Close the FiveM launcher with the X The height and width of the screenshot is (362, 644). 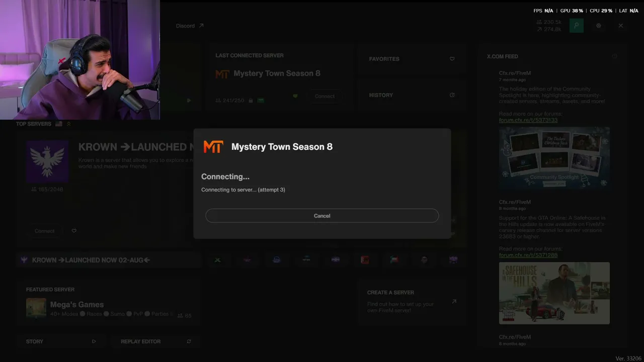621,26
